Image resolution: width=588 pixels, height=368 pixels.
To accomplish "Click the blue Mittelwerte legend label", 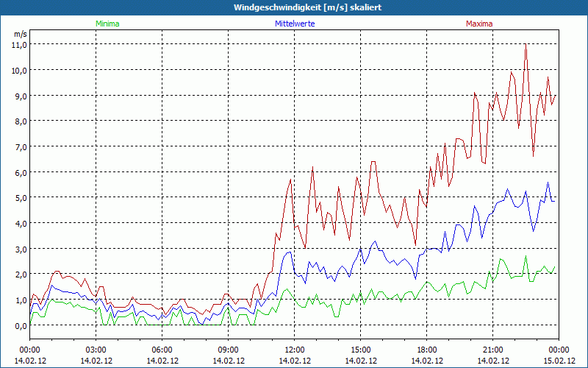I will 295,24.
